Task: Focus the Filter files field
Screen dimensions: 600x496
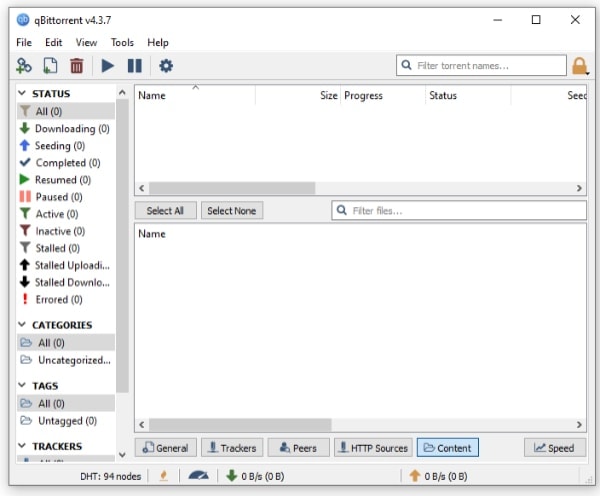Action: tap(459, 210)
